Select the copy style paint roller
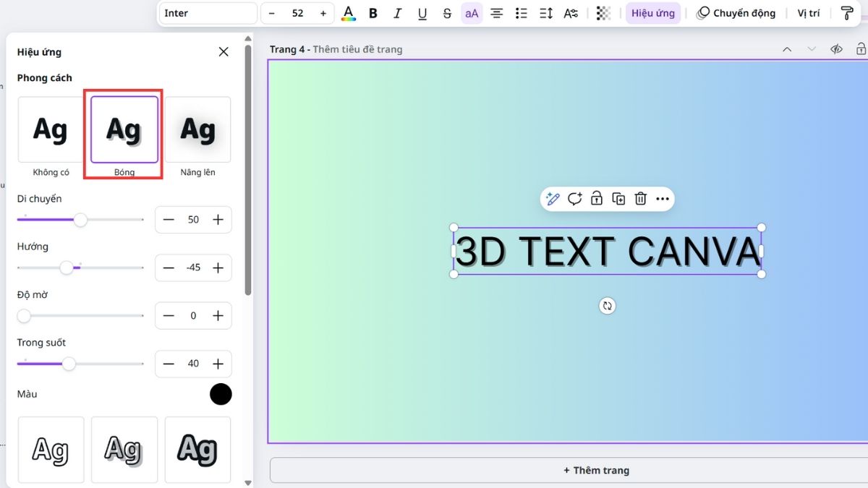 [847, 13]
